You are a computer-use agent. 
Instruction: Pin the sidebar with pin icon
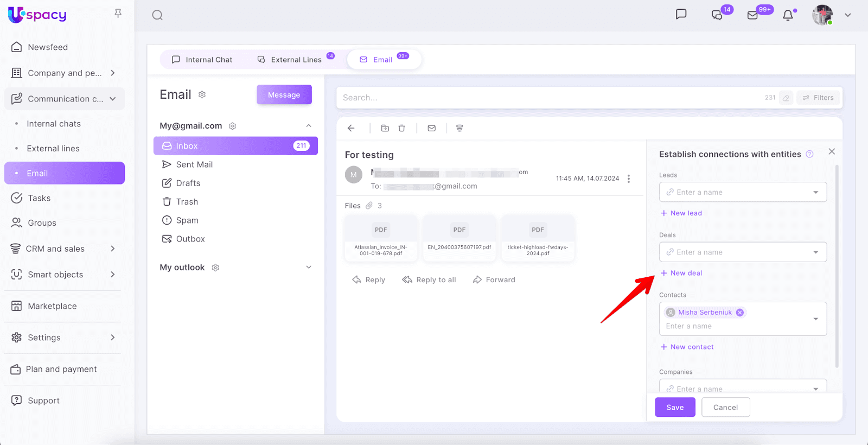(x=118, y=14)
